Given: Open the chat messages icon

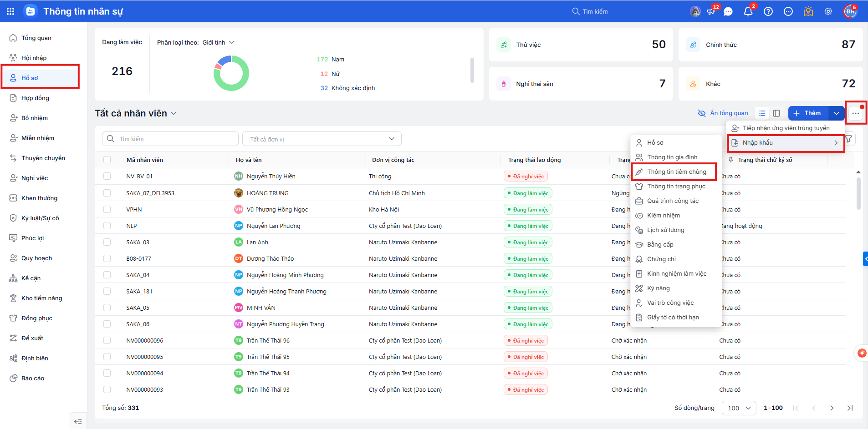Looking at the screenshot, I should pyautogui.click(x=728, y=12).
